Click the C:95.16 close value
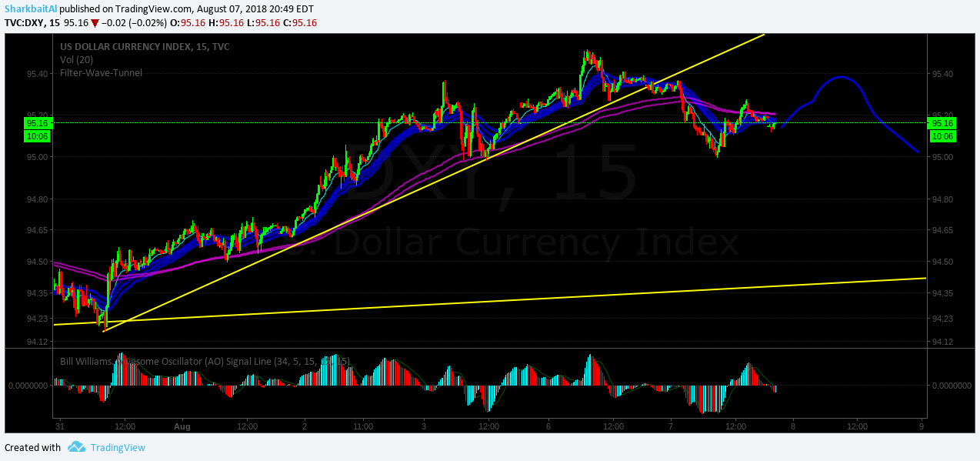Screen dimensions: 980x461 pos(300,22)
